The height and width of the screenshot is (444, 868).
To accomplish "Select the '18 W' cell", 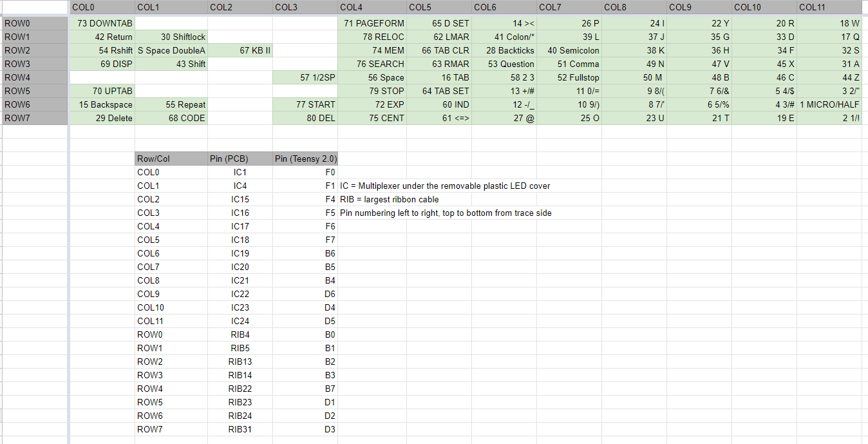I will pos(830,23).
